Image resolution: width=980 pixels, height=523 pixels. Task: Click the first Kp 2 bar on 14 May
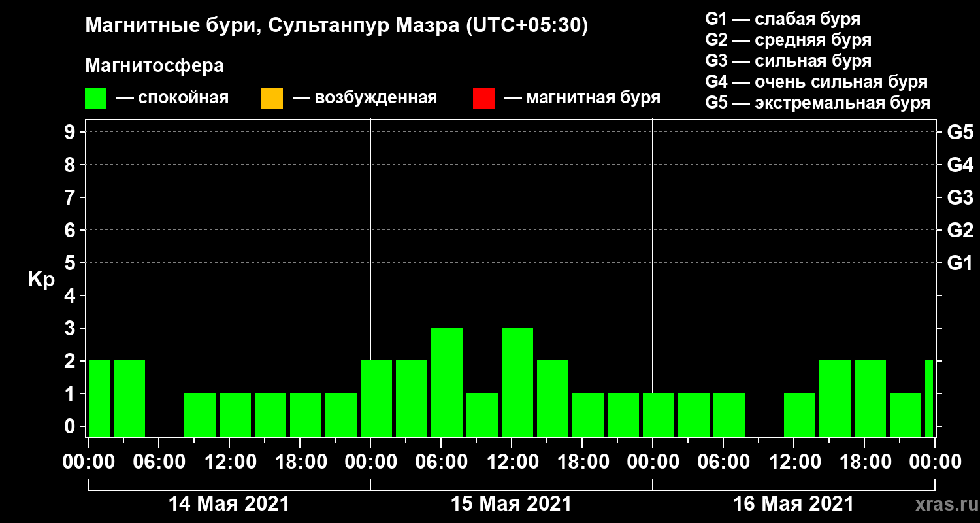tap(99, 398)
